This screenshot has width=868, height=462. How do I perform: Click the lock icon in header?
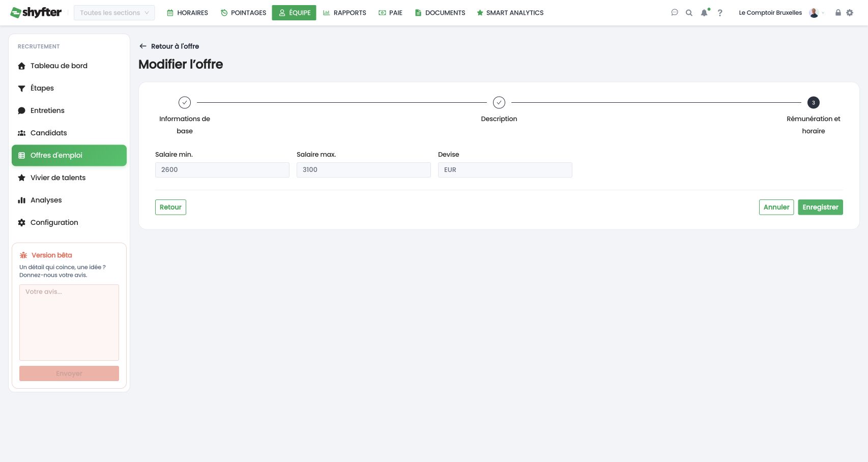838,13
